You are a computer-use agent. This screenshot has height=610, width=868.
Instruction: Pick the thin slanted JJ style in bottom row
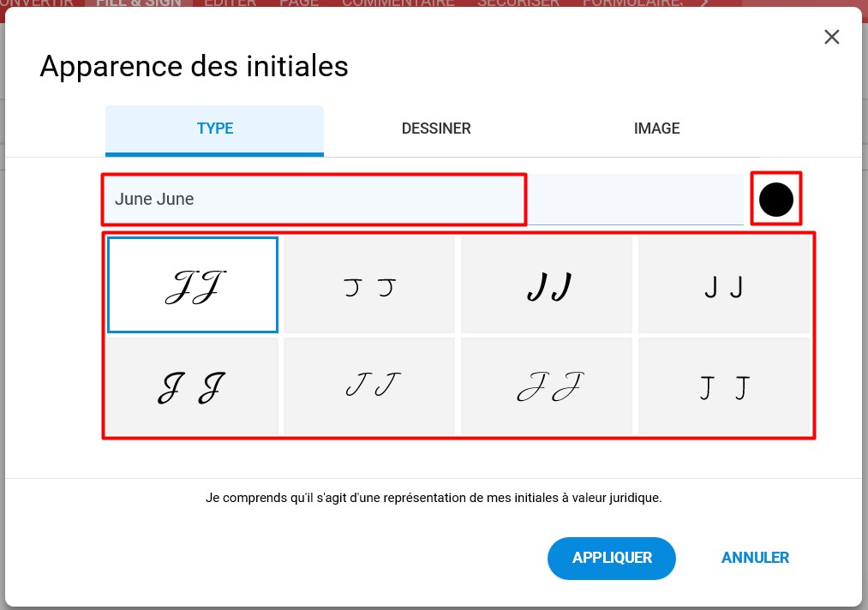(369, 386)
